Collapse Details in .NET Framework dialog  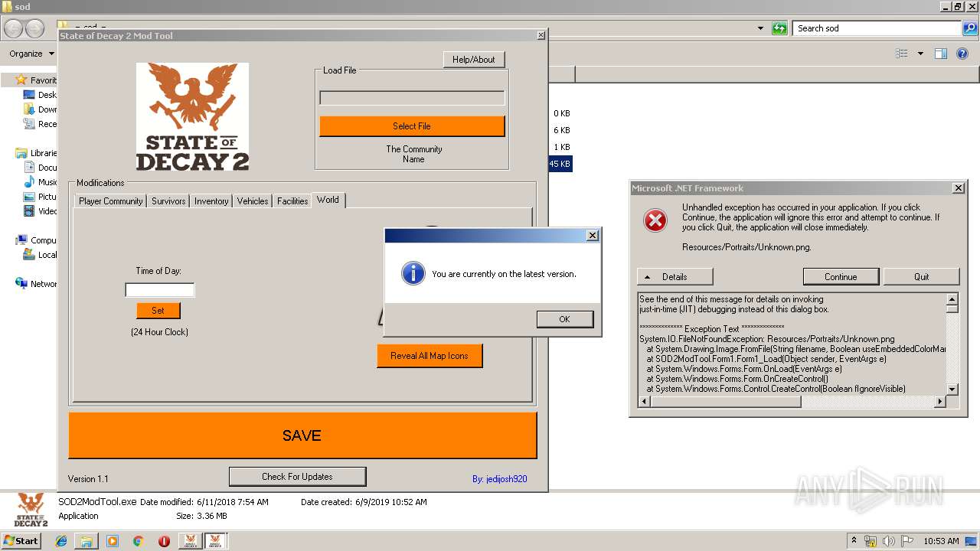coord(675,277)
